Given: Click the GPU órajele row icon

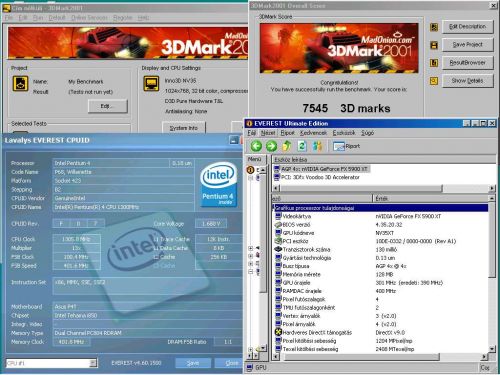Looking at the screenshot, I should click(x=278, y=282).
